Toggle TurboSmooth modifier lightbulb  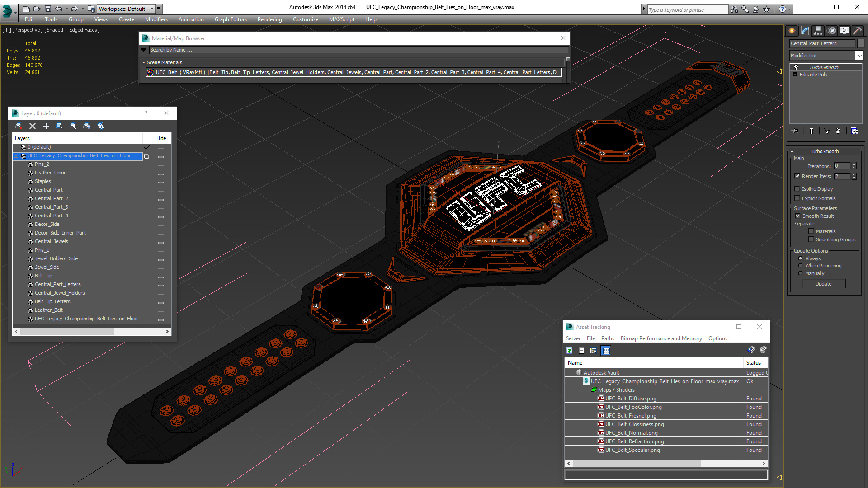(x=796, y=67)
